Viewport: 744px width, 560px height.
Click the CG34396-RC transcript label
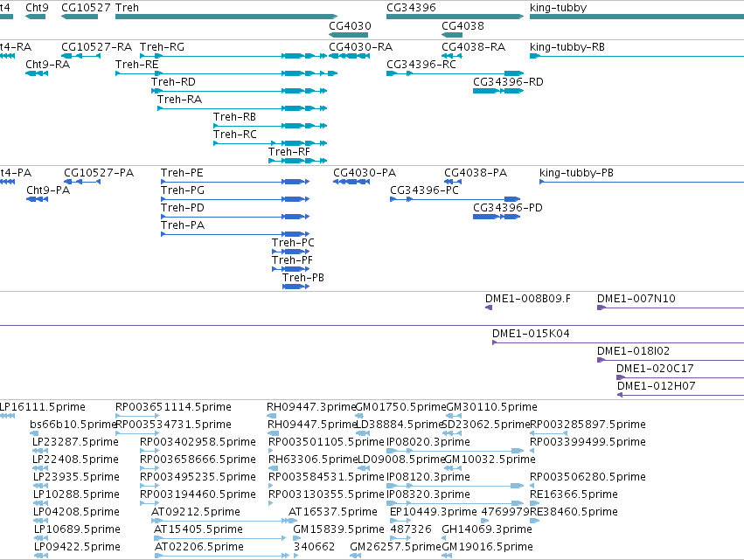421,65
